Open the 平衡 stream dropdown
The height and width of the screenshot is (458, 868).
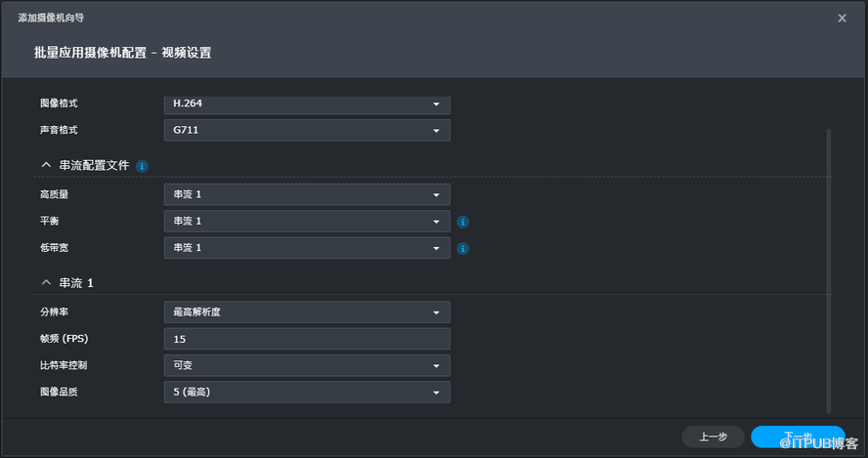tap(307, 222)
